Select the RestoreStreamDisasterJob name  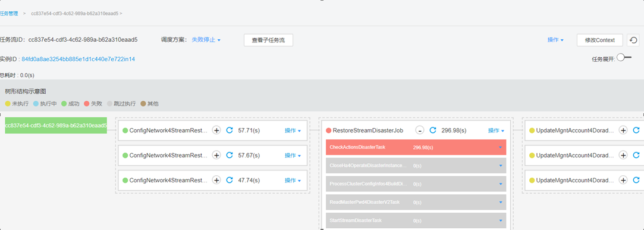coord(368,130)
